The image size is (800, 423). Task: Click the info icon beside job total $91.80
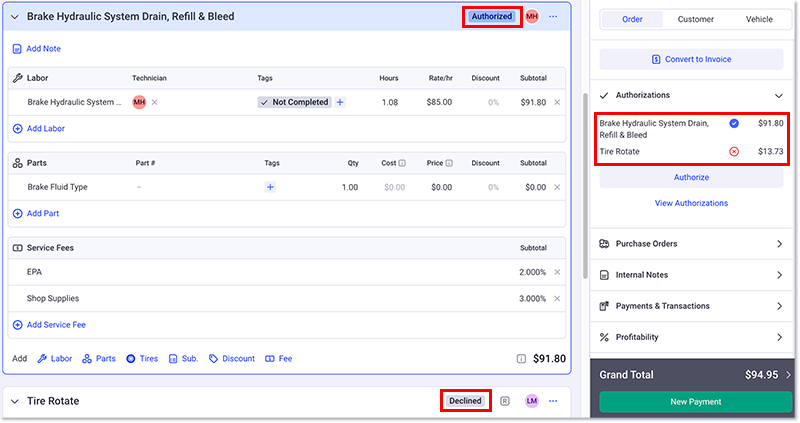point(521,359)
